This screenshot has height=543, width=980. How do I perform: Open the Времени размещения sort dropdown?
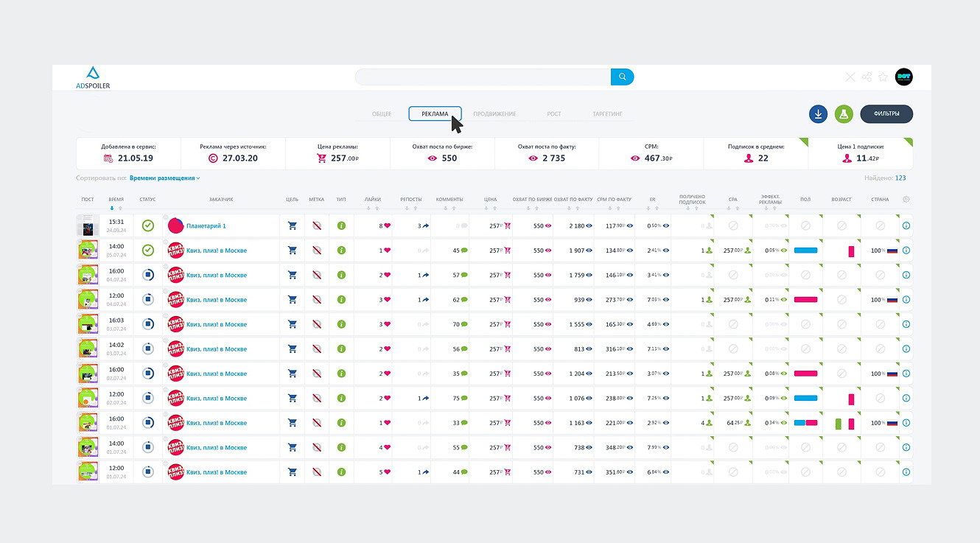tap(165, 178)
